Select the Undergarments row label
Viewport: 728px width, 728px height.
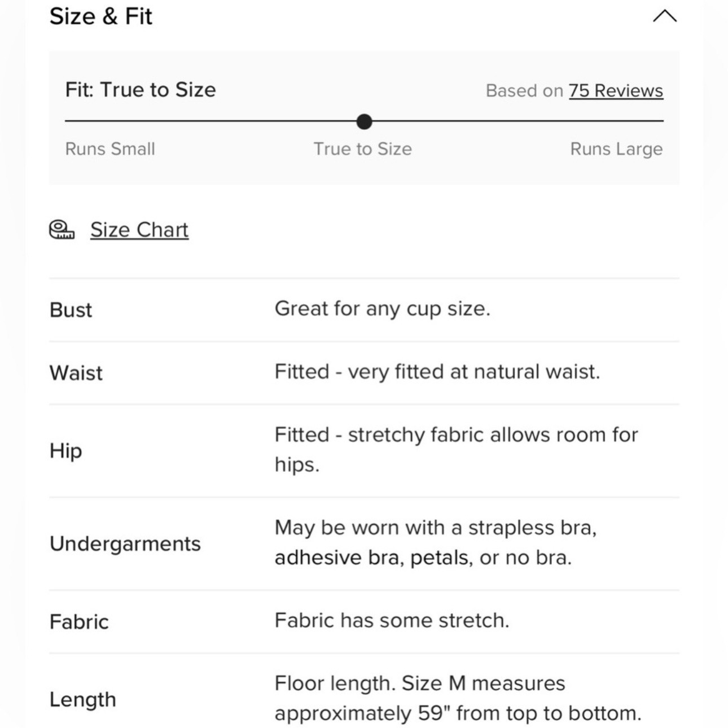125,543
